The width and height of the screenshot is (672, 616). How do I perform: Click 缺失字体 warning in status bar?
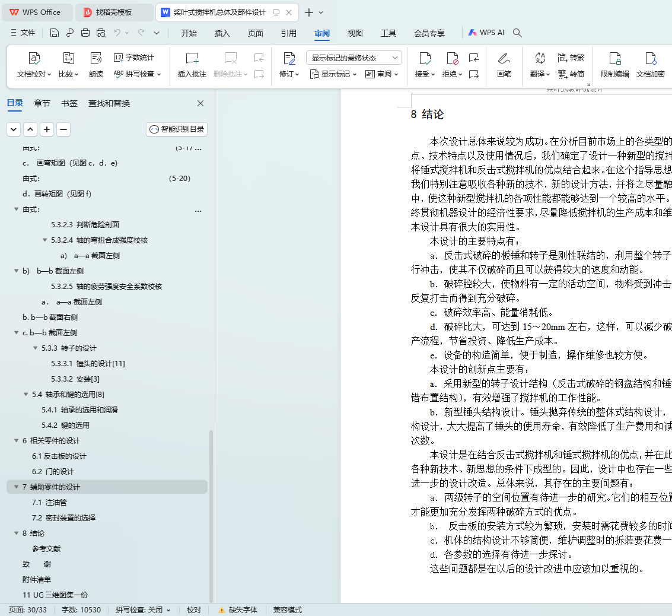pyautogui.click(x=238, y=609)
